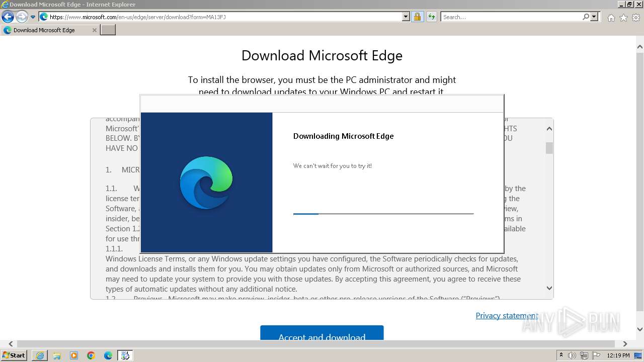644x362 pixels.
Task: Click the security lock icon
Action: click(417, 17)
